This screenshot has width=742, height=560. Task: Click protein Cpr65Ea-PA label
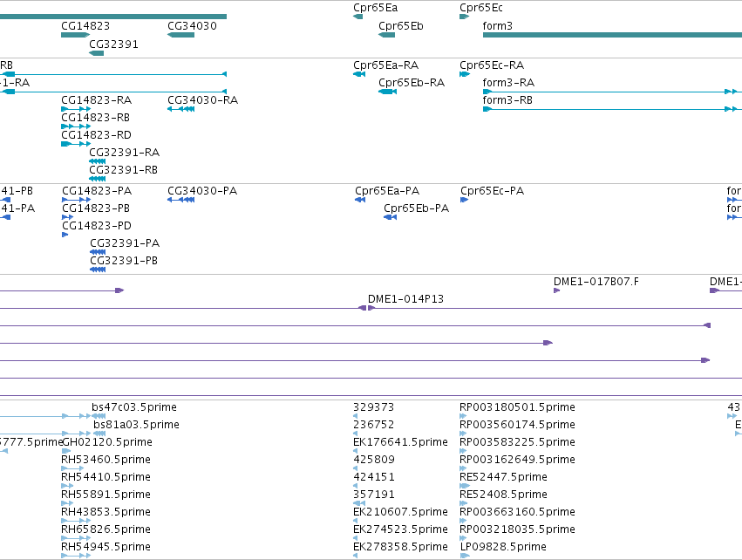[x=387, y=191]
